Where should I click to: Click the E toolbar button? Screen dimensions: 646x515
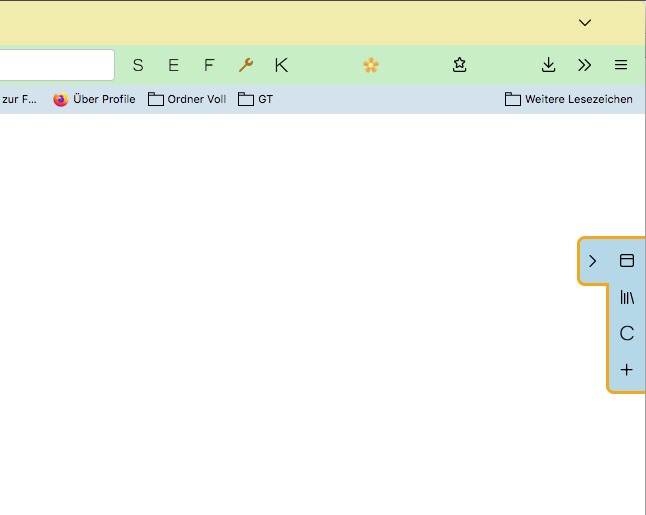pyautogui.click(x=173, y=65)
